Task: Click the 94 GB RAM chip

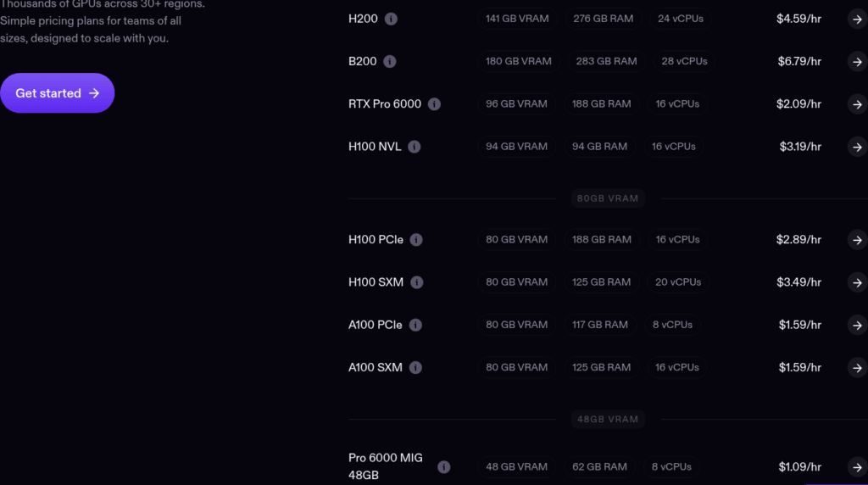Action: [x=599, y=147]
